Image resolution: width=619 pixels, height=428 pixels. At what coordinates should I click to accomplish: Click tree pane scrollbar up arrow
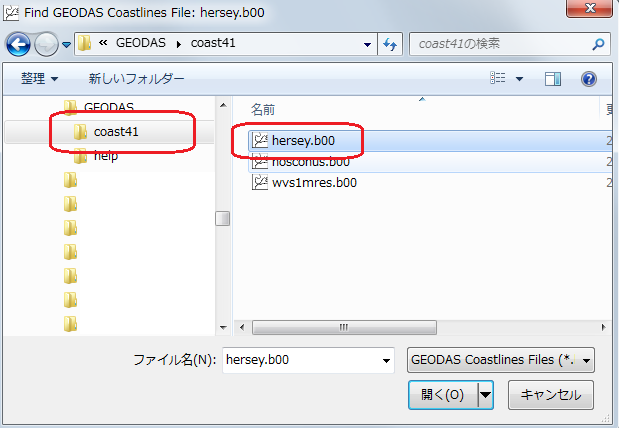223,105
